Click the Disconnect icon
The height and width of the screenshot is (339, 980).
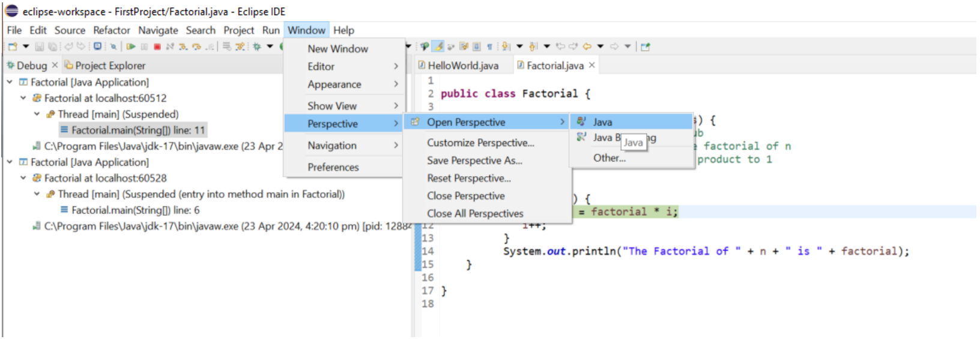(170, 46)
